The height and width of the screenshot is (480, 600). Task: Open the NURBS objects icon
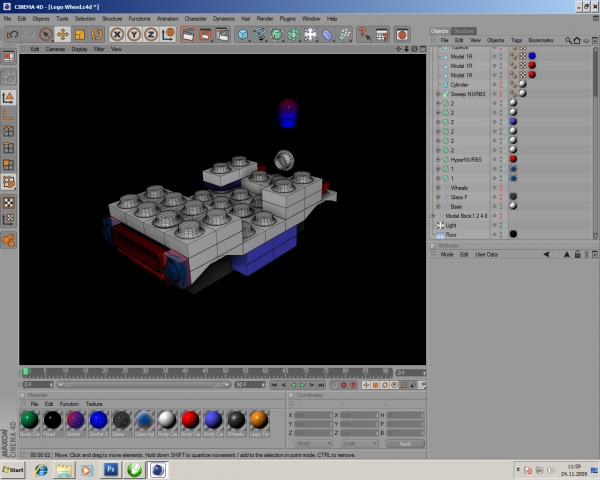coord(277,35)
